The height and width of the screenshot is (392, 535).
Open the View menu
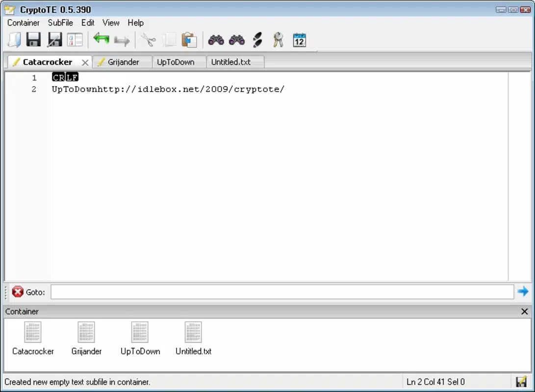point(111,23)
